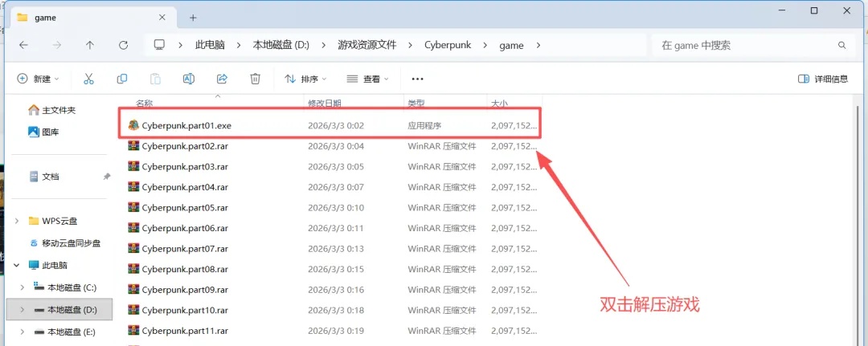
Task: Add a new tab with plus button
Action: (x=193, y=18)
